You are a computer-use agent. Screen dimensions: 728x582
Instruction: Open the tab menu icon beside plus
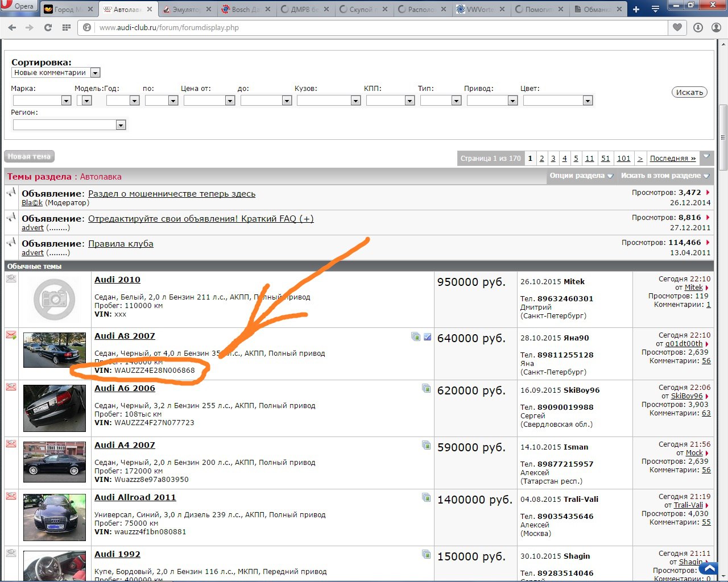pyautogui.click(x=655, y=9)
